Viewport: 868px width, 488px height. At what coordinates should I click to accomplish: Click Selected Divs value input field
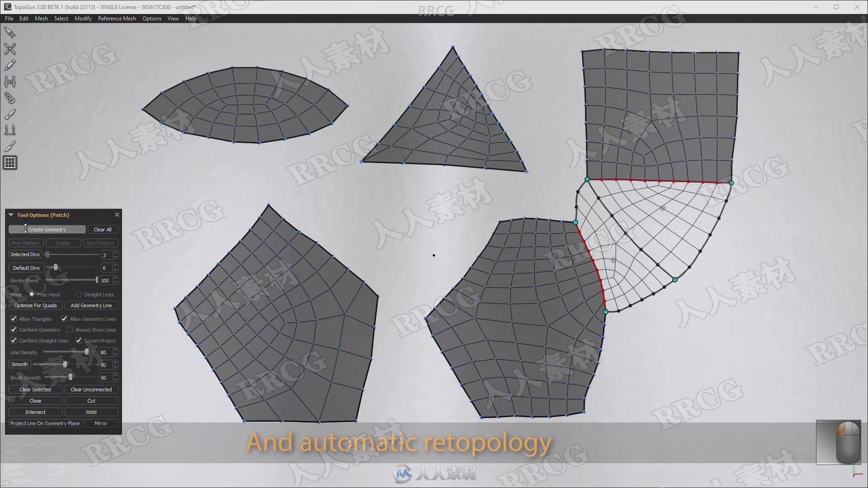[105, 254]
